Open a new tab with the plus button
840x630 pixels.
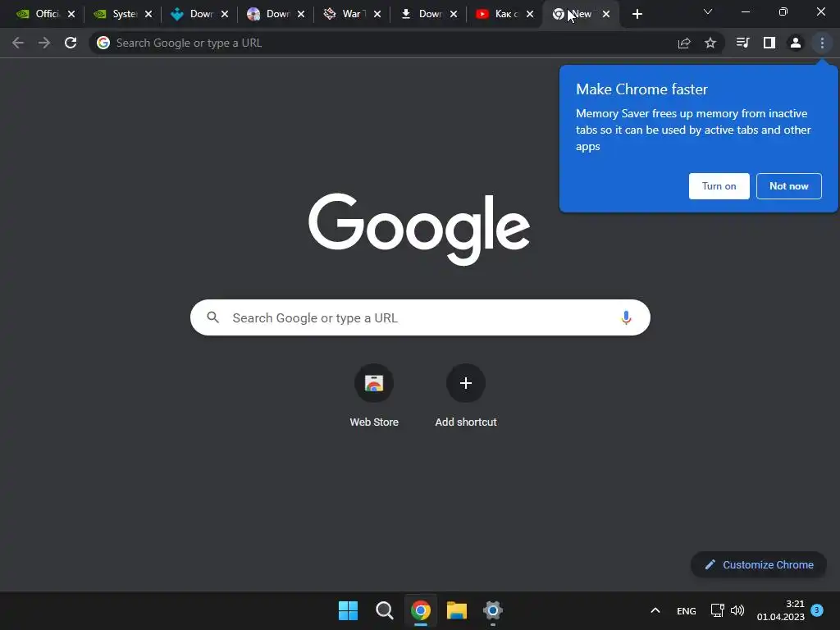tap(637, 14)
